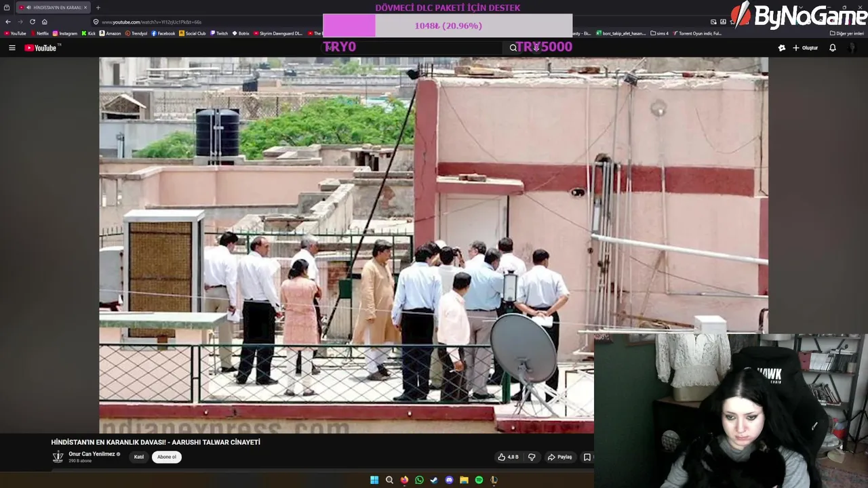Close the HİNDİSTAN'IN EN KARANLIK tab
This screenshot has width=868, height=488.
[85, 7]
